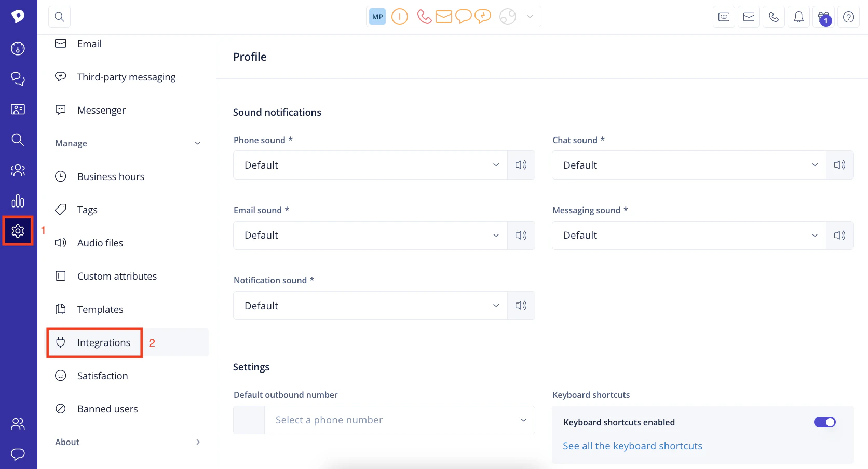Click the sidebar magnifier search icon

pyautogui.click(x=18, y=140)
